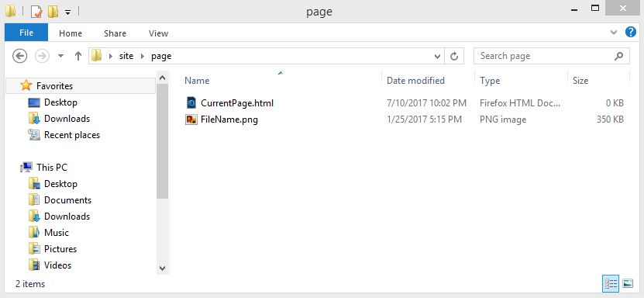Open the address bar history dropdown

[x=437, y=57]
